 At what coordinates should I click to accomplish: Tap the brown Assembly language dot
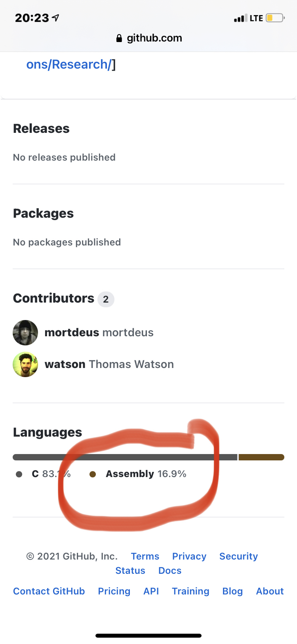coord(93,474)
